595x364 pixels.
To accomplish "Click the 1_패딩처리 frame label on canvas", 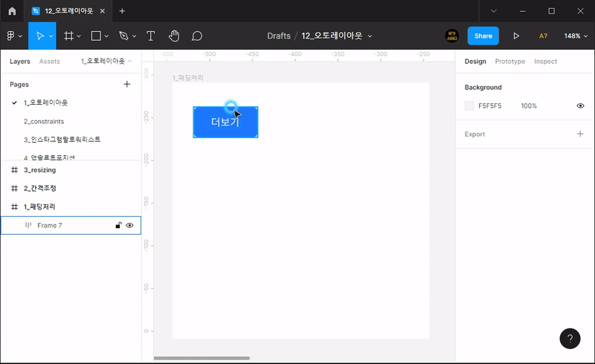I will [x=188, y=78].
